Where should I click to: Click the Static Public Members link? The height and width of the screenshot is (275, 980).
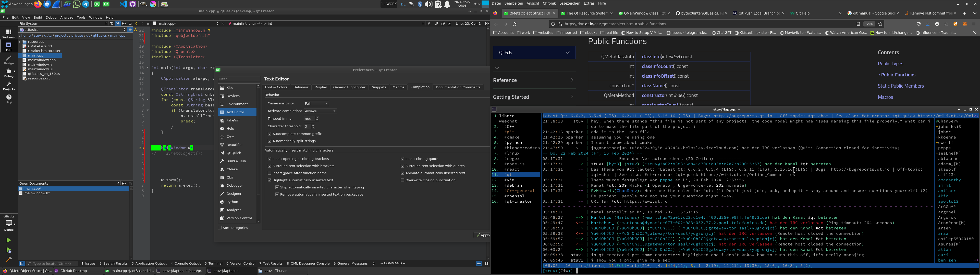point(900,86)
